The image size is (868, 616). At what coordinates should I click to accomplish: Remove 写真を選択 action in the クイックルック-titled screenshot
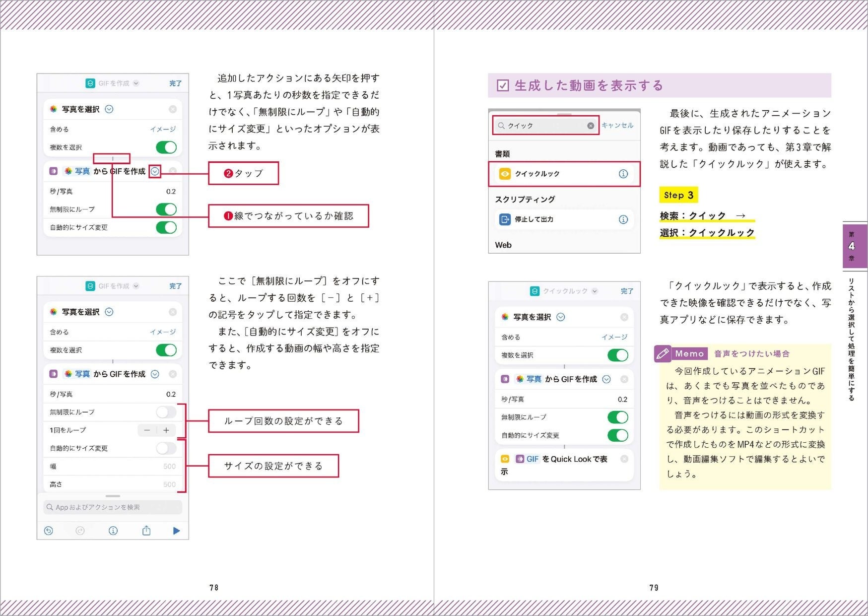tap(624, 317)
